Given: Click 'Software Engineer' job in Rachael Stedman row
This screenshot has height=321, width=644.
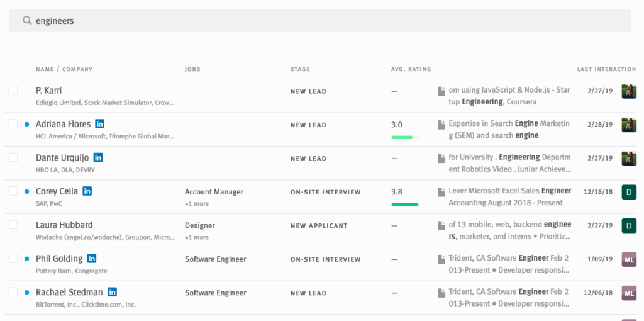Looking at the screenshot, I should 216,293.
